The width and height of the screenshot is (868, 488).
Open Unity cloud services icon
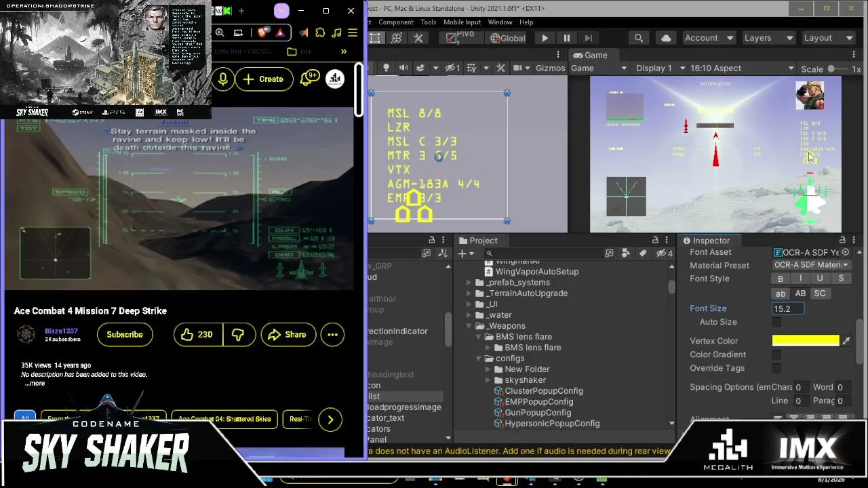coord(665,38)
